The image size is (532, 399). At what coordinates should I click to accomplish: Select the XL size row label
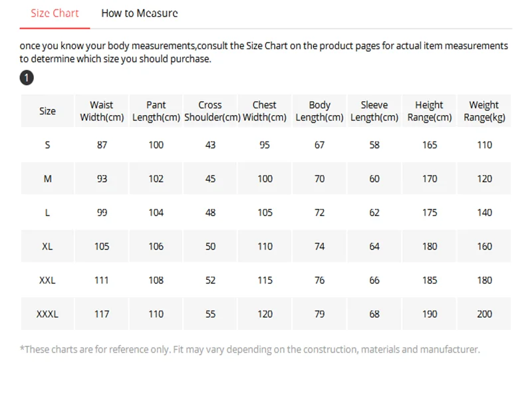click(47, 246)
